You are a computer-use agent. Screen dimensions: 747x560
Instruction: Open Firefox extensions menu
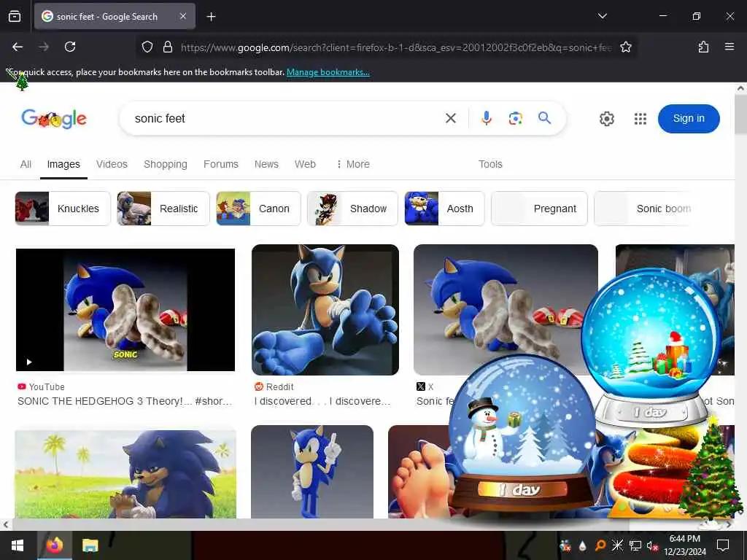pos(703,47)
